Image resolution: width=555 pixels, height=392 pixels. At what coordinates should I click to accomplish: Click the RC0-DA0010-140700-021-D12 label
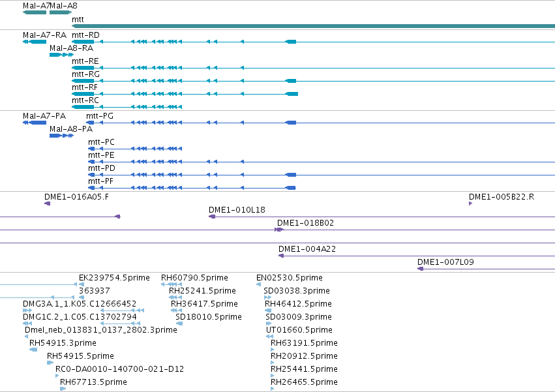pos(119,370)
